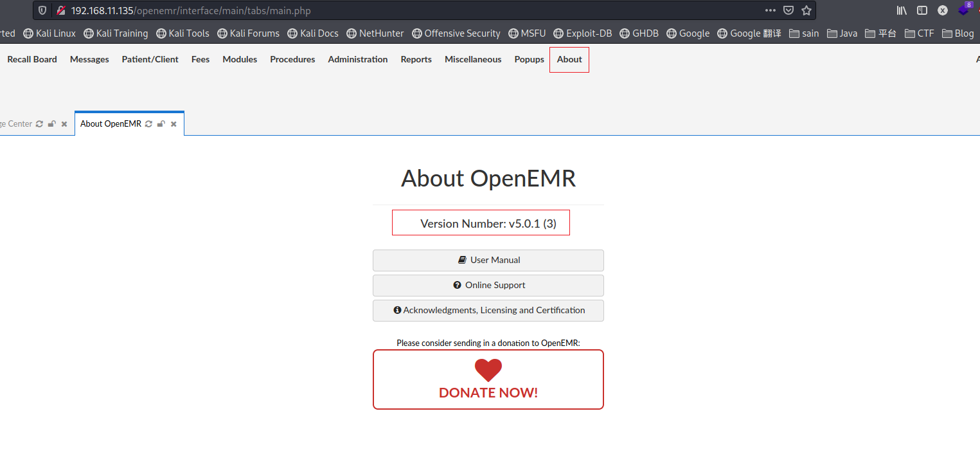Click the About OpenEMR heading
980x465 pixels.
[x=488, y=178]
